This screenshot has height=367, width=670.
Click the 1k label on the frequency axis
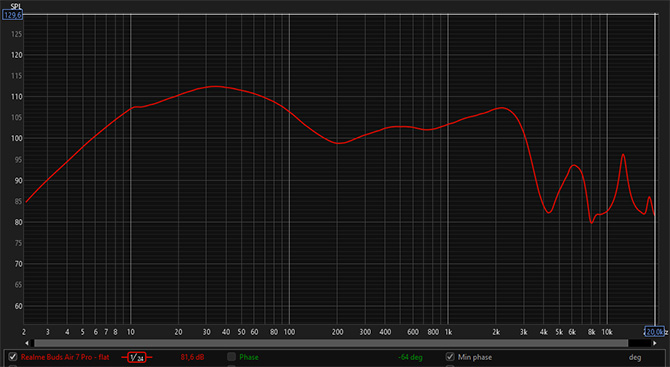click(448, 332)
